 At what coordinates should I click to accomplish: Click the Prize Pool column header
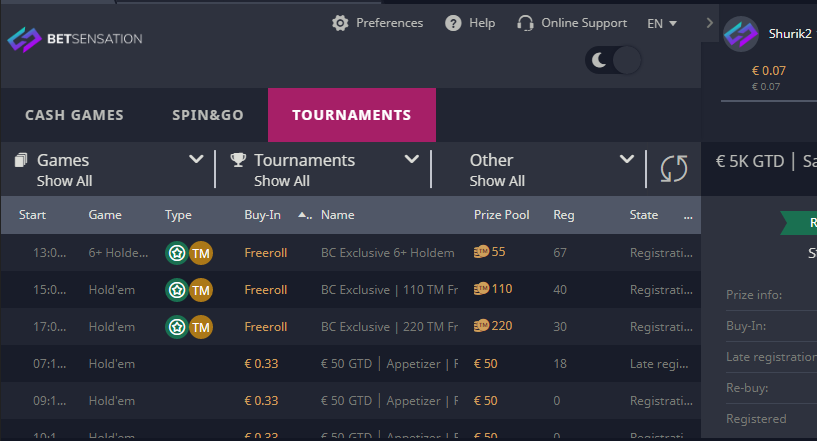click(x=501, y=215)
